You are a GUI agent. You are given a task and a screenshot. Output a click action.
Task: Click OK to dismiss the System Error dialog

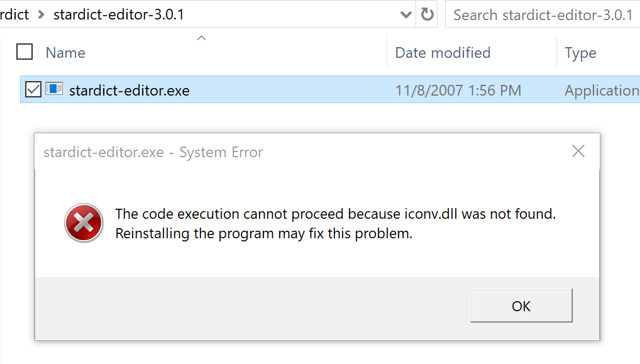[x=521, y=306]
